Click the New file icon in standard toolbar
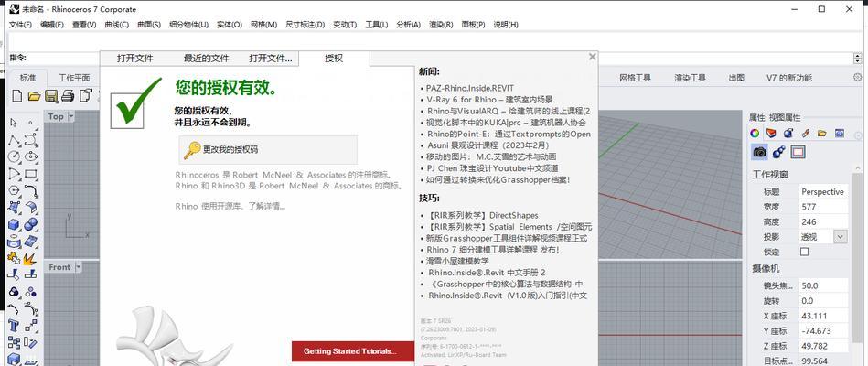The width and height of the screenshot is (868, 366). click(x=16, y=95)
